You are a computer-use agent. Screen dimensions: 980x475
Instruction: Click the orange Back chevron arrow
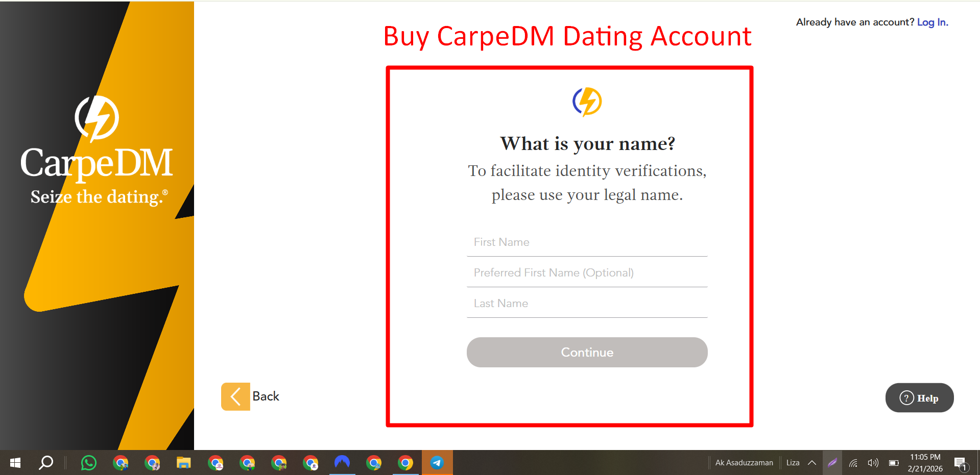point(235,396)
